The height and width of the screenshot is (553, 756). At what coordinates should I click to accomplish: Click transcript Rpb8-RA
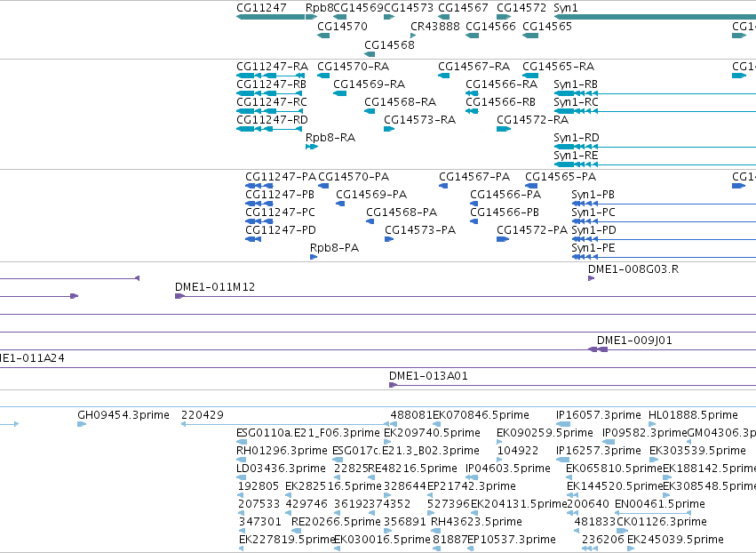[x=330, y=138]
